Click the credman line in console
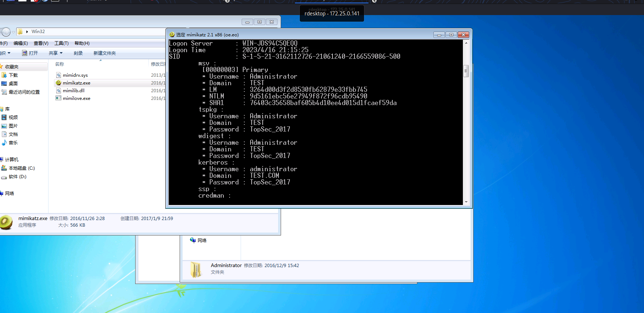This screenshot has height=313, width=644. 215,195
